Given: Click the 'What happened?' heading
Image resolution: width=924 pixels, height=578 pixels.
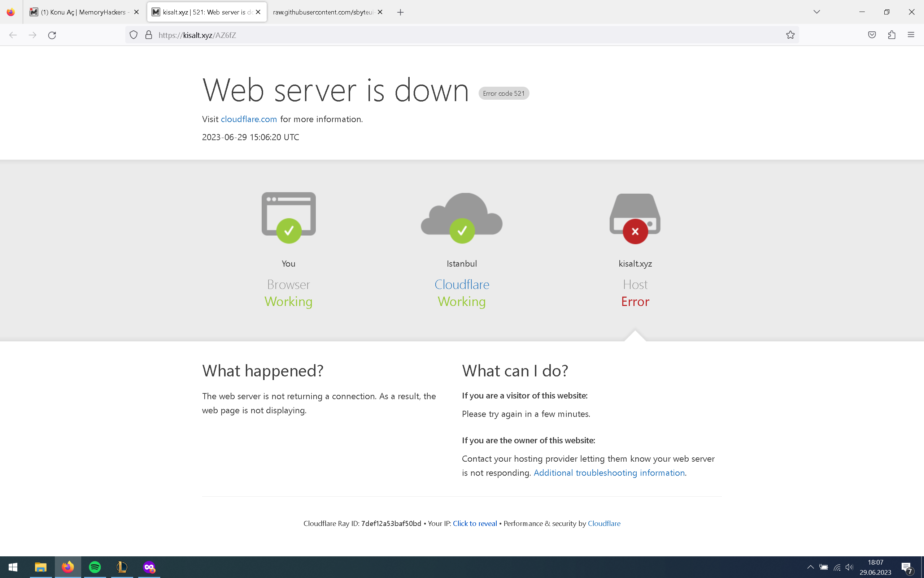Looking at the screenshot, I should tap(263, 371).
